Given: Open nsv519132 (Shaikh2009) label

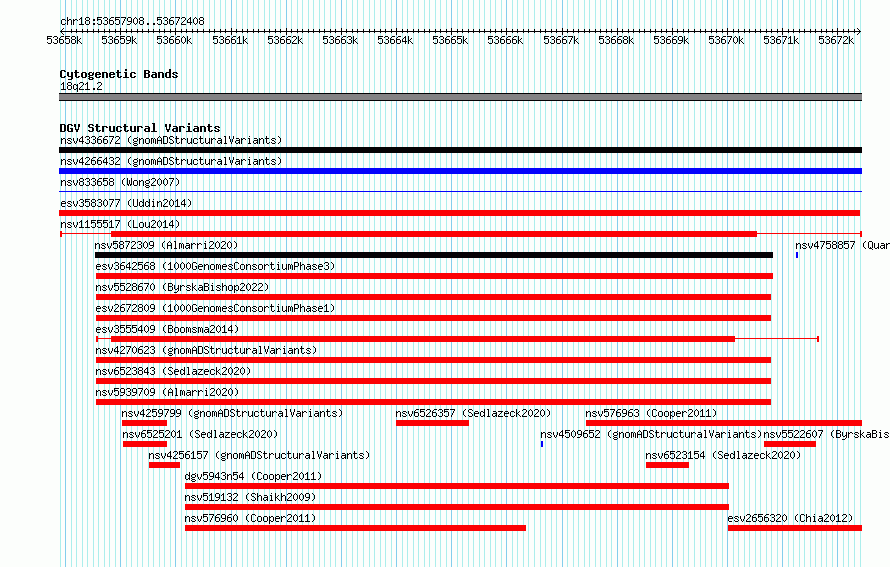Looking at the screenshot, I should 250,497.
